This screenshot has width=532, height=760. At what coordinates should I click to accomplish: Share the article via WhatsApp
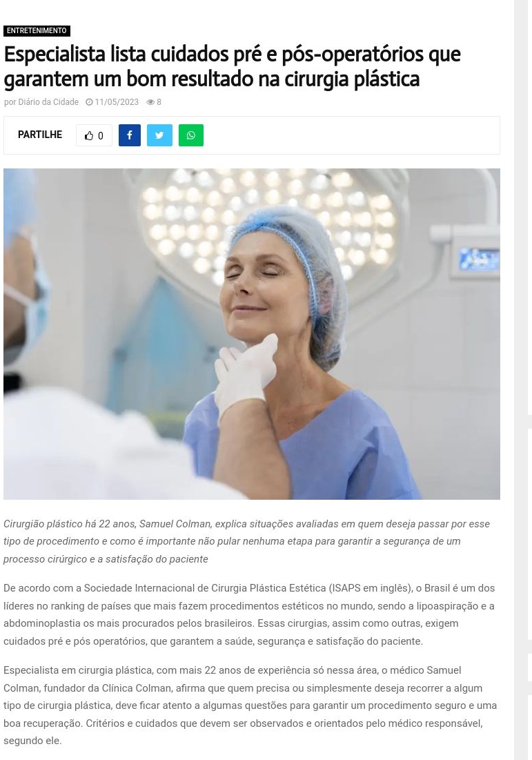click(x=191, y=135)
